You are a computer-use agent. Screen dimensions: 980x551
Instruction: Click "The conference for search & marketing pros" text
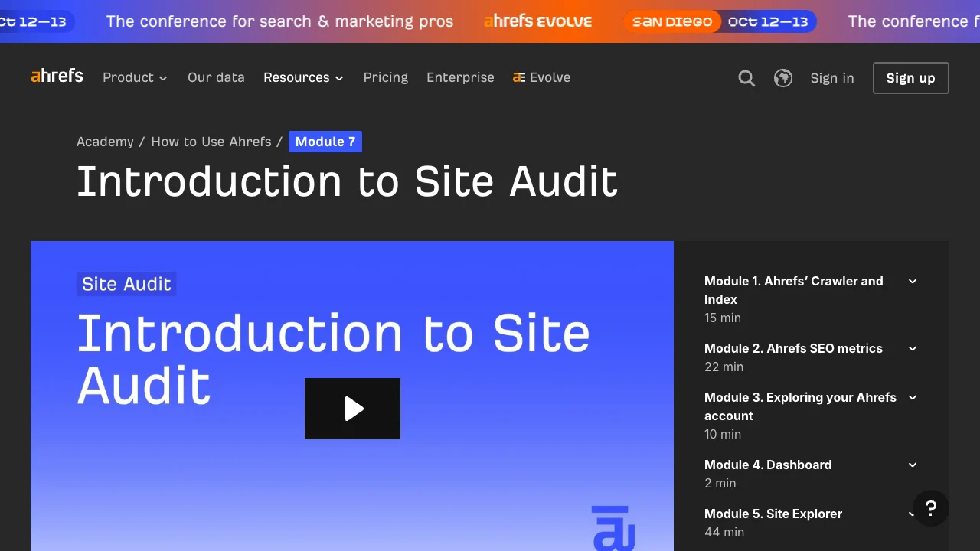[x=279, y=21]
